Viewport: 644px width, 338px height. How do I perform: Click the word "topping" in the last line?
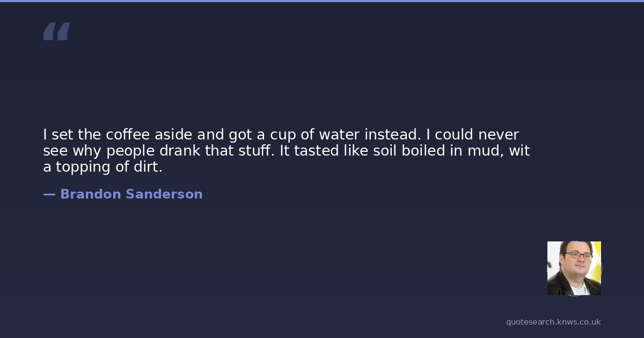84,167
